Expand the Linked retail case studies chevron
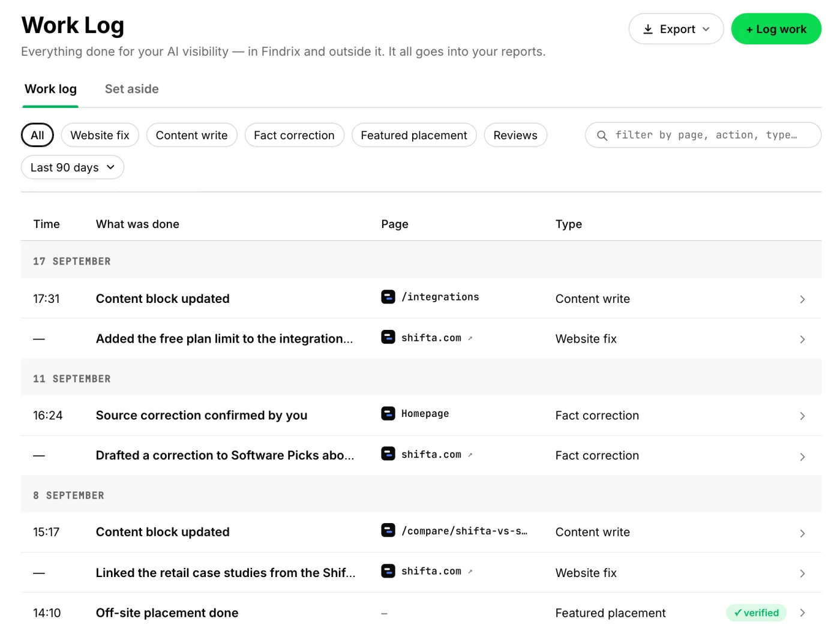The height and width of the screenshot is (631, 840). coord(802,573)
